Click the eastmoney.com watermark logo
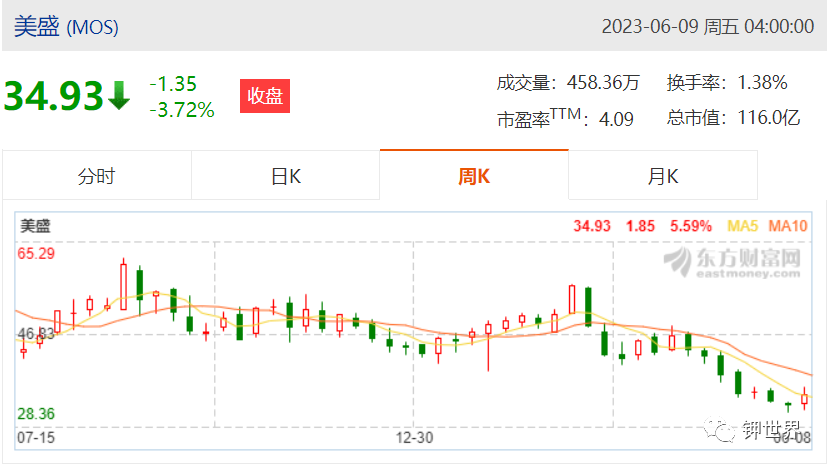 coord(732,262)
